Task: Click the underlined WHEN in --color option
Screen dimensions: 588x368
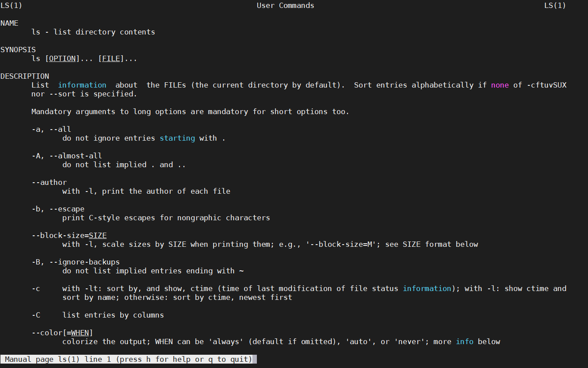Action: [80, 333]
